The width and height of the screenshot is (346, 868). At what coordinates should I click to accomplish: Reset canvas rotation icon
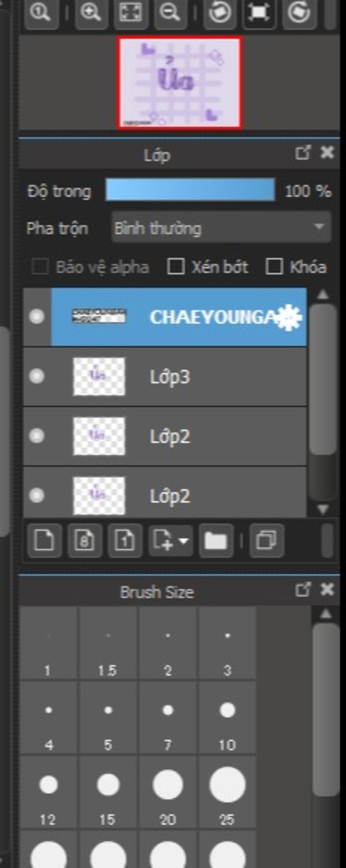pos(259,13)
